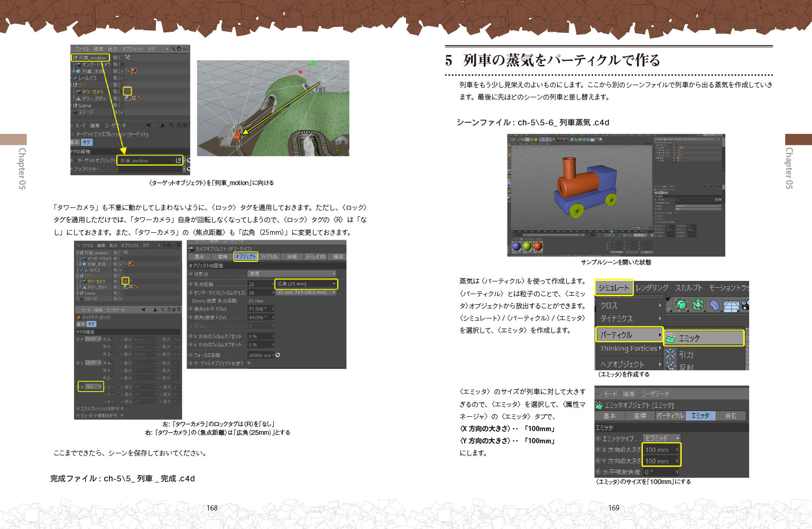This screenshot has height=529, width=812.
Task: Toggle X checkbox in S ロック row
Action: (x=112, y=363)
